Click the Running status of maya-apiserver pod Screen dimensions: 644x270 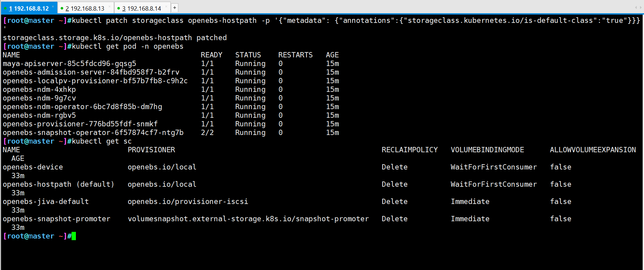(x=251, y=64)
